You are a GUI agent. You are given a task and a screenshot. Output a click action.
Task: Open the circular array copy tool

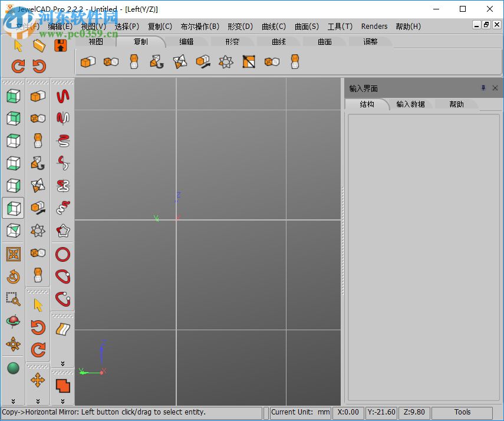point(226,61)
